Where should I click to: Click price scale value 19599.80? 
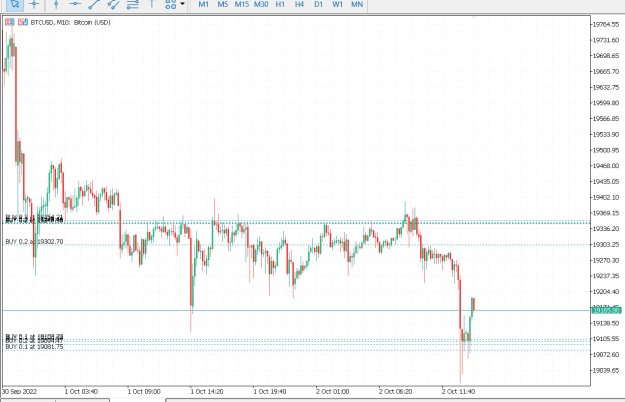coord(606,103)
